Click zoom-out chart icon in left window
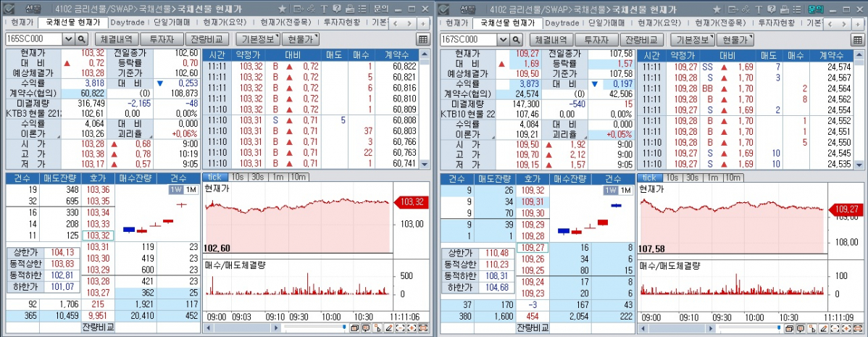 coord(400,328)
